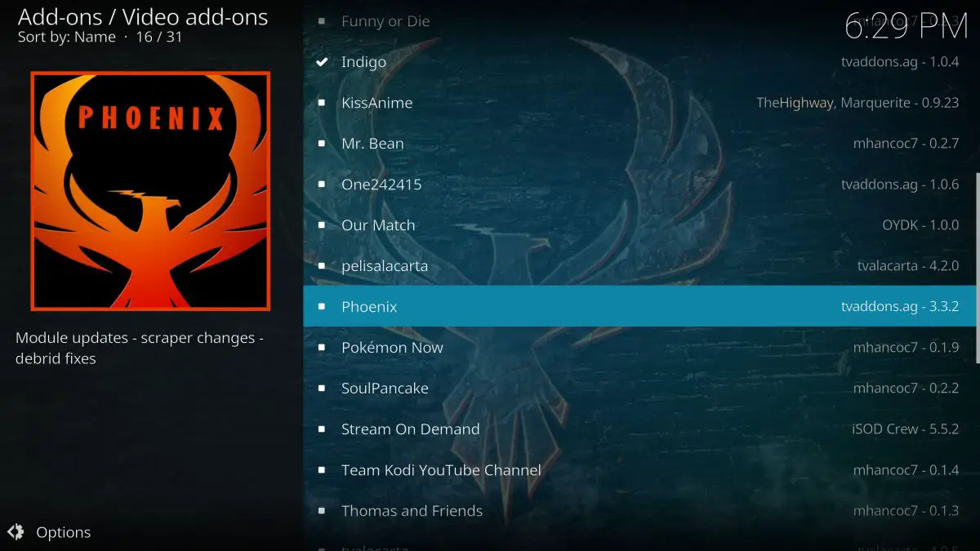This screenshot has height=551, width=980.
Task: Click the bullet icon beside Our Match
Action: tap(322, 225)
